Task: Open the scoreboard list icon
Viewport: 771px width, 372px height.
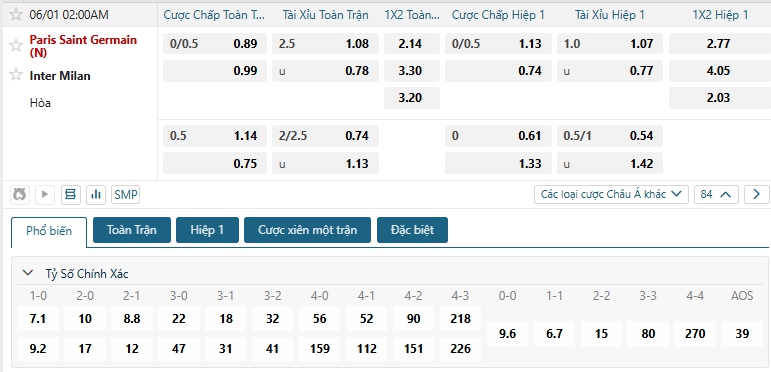Action: (71, 195)
